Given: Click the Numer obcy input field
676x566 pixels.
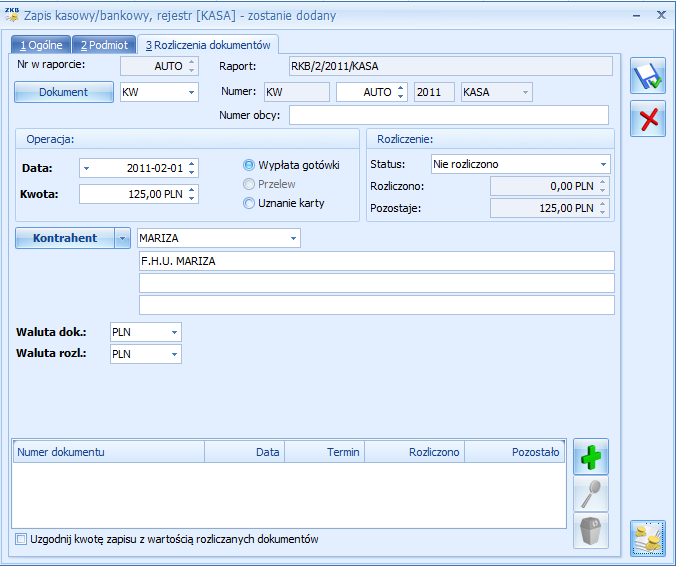Looking at the screenshot, I should point(449,115).
